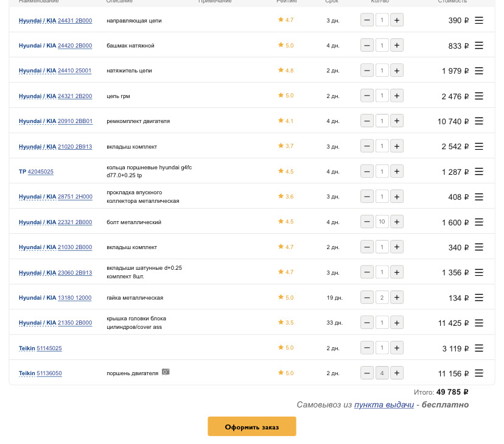Open hamburger menu for ремкомплект двигателя row
This screenshot has width=504, height=444.
(478, 121)
